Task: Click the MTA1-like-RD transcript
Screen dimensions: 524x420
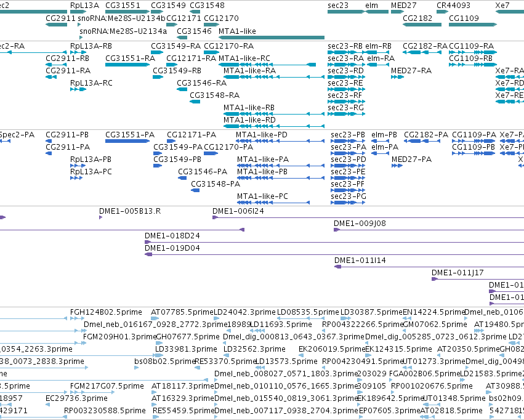Action: pos(274,126)
